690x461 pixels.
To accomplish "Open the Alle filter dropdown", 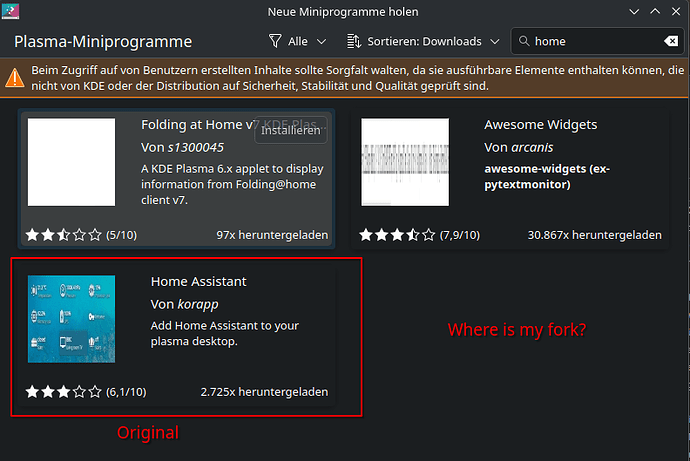I will (297, 41).
